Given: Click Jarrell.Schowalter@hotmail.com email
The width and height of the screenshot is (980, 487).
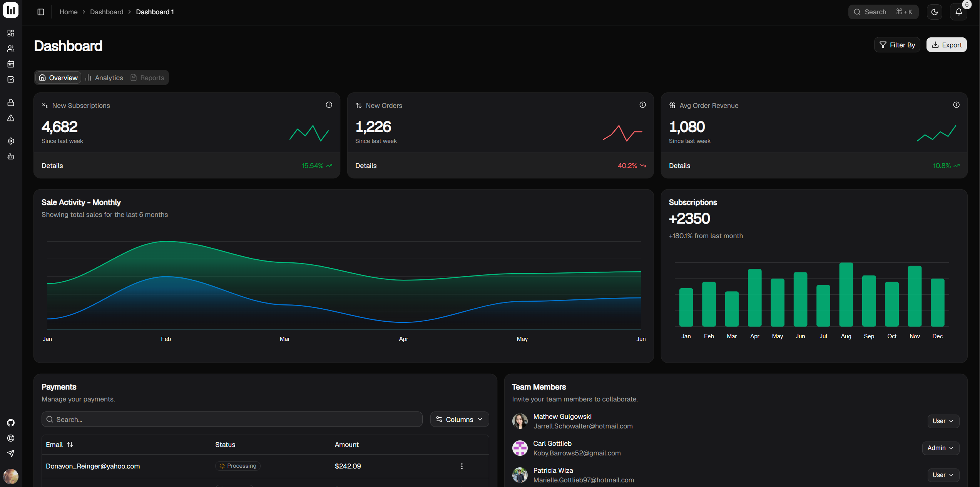Looking at the screenshot, I should (x=583, y=426).
